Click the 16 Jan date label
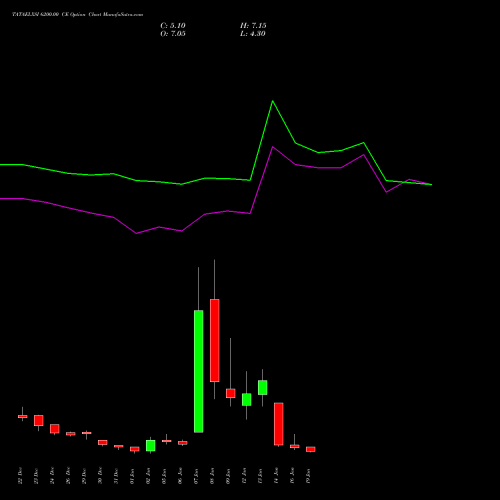The height and width of the screenshot is (500, 500). pos(292,476)
